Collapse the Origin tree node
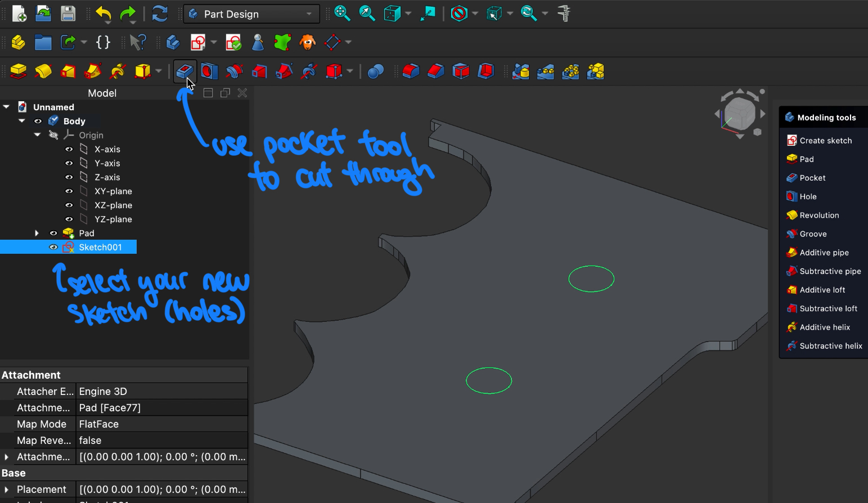 (37, 135)
